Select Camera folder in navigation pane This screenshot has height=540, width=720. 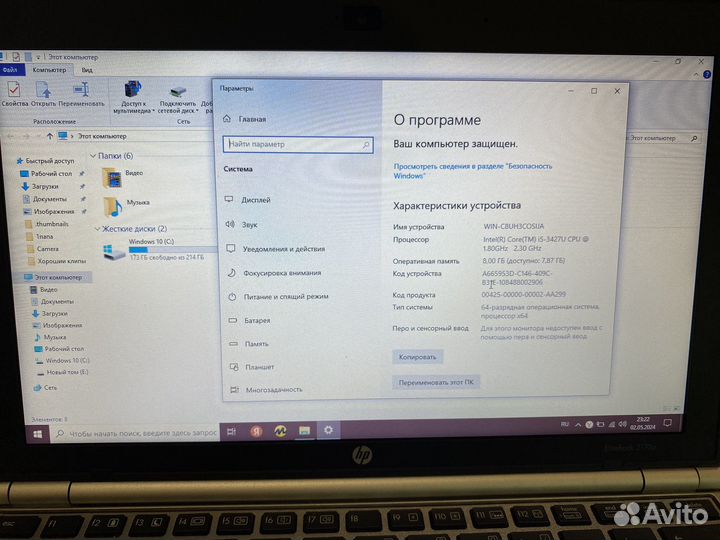pos(47,248)
